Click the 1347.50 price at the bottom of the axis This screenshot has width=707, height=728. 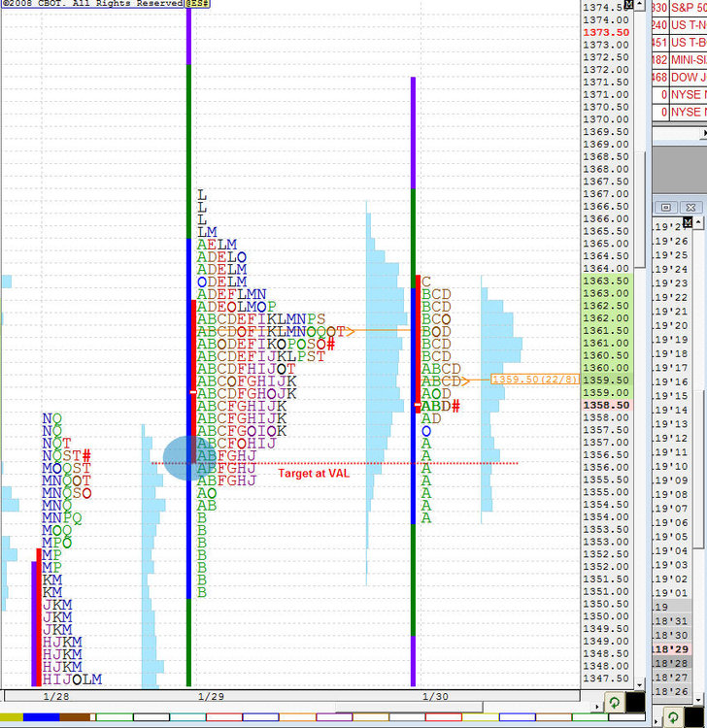click(606, 678)
